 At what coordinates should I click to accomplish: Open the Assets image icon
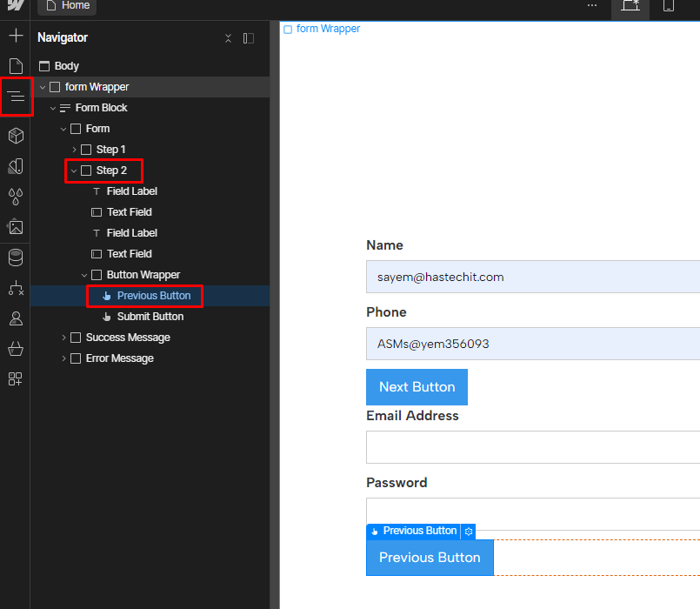[16, 227]
